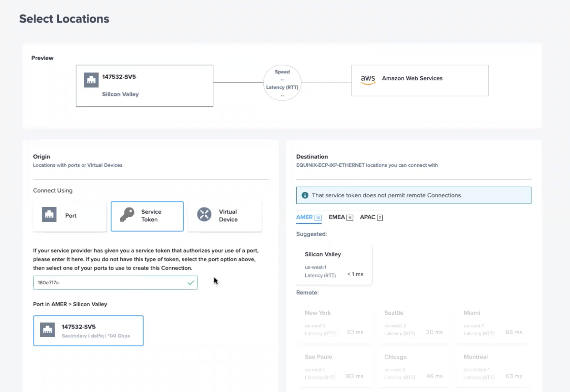Click the Amazon Web Services preview box
This screenshot has height=392, width=570.
[420, 81]
